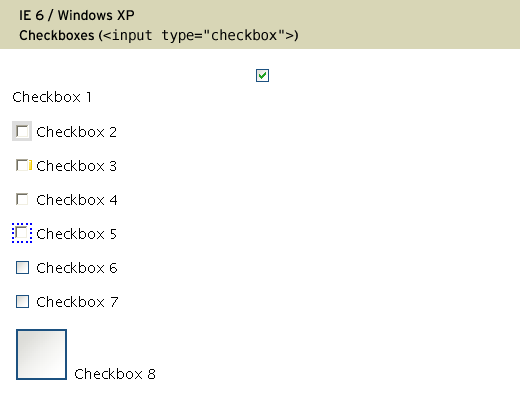Screen dimensions: 520x408
Task: Click the 'Checkbox 6' label
Action: [x=77, y=268]
